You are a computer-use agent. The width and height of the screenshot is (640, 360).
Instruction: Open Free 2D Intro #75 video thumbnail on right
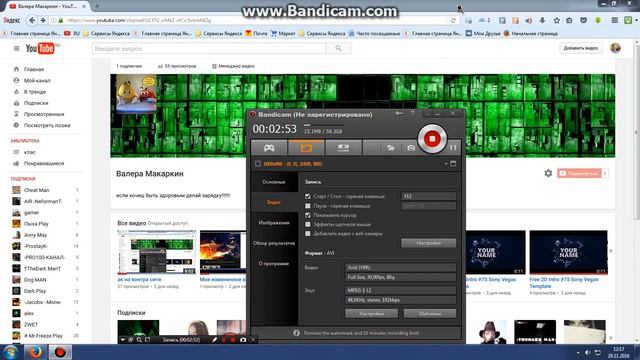tap(568, 252)
